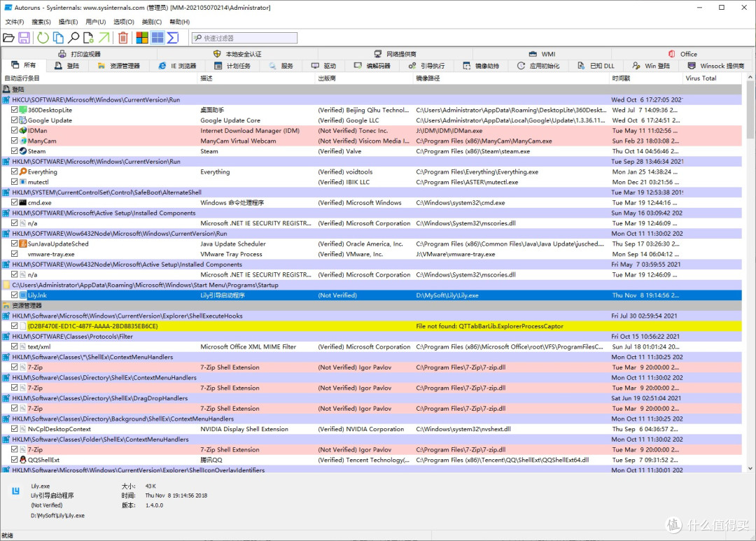Click the green Jump to Entry arrow icon

click(x=104, y=38)
